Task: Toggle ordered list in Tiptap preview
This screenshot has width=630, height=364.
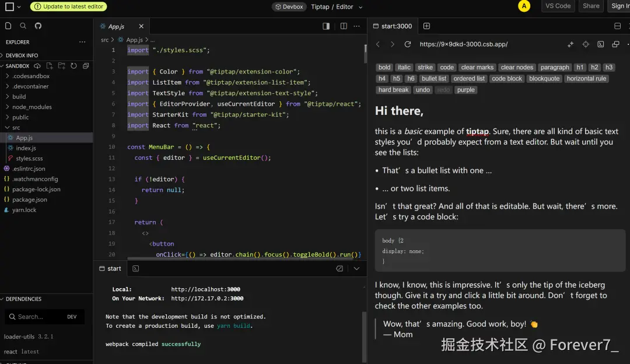Action: click(x=469, y=79)
